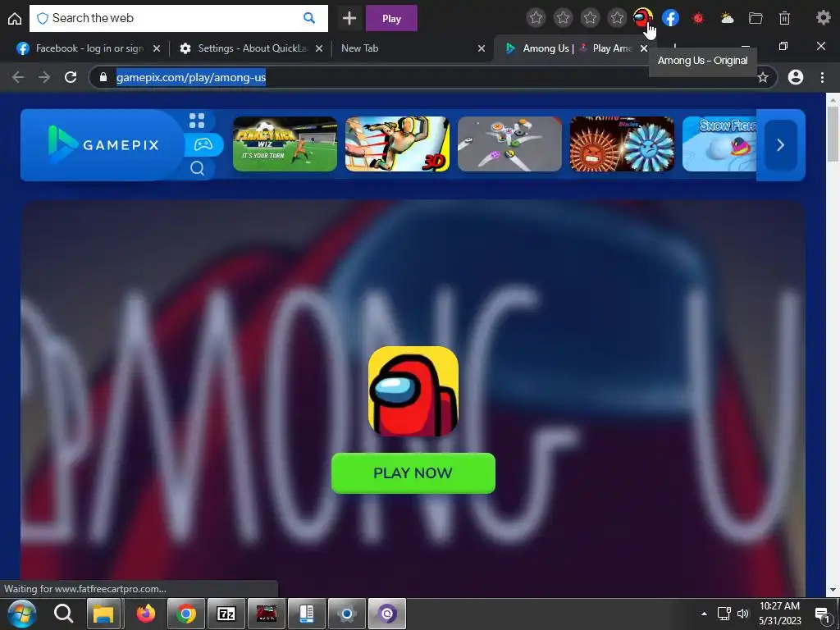Image resolution: width=840 pixels, height=630 pixels.
Task: Close the New Tab tab
Action: (481, 48)
